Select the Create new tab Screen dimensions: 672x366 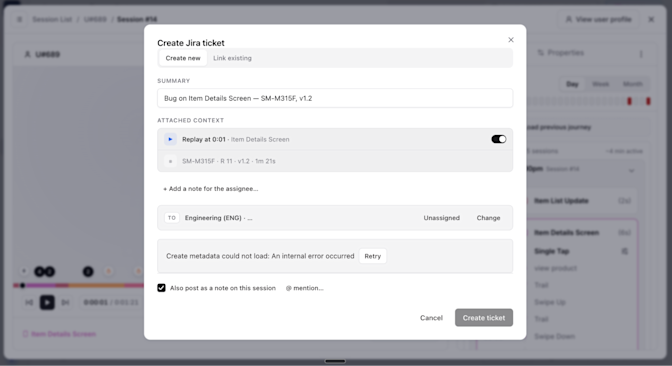point(183,58)
